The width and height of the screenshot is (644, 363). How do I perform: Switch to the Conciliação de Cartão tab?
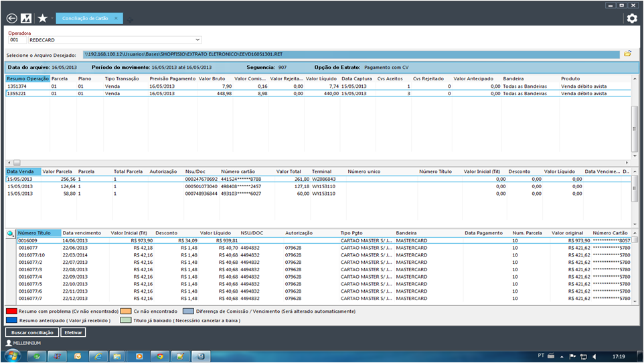(x=85, y=19)
